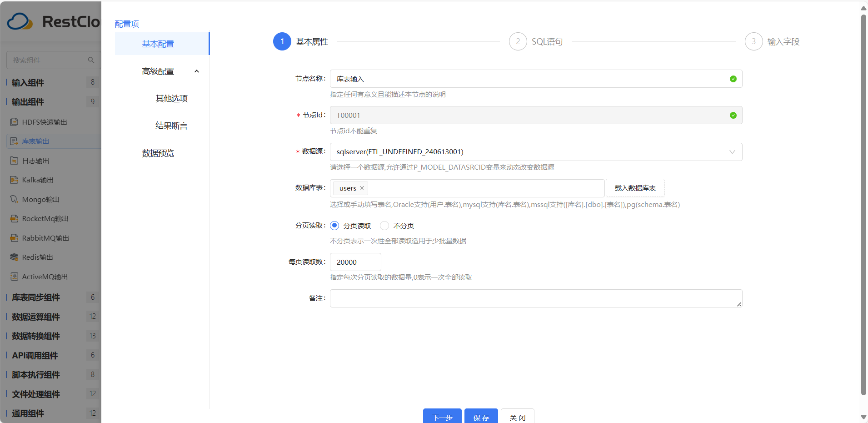The height and width of the screenshot is (423, 868).
Task: Click the 库表输出 component icon
Action: (14, 141)
